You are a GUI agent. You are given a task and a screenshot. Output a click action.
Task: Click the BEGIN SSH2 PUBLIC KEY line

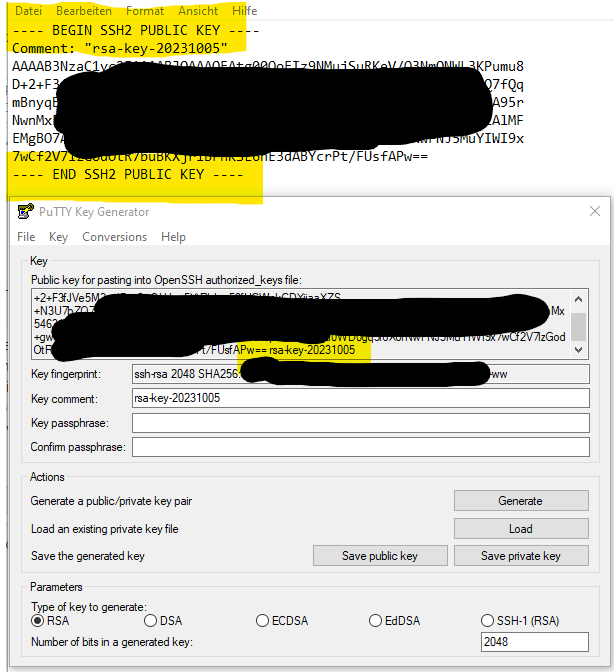coord(135,30)
